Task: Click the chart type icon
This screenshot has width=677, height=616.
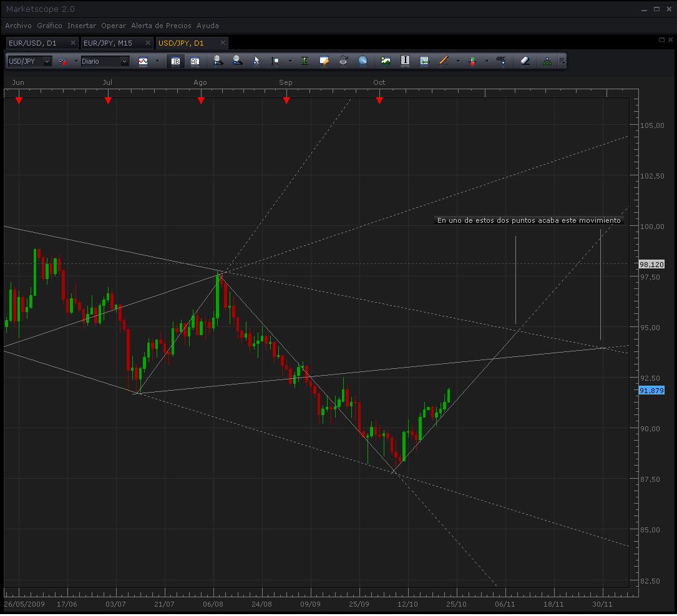Action: [x=143, y=61]
